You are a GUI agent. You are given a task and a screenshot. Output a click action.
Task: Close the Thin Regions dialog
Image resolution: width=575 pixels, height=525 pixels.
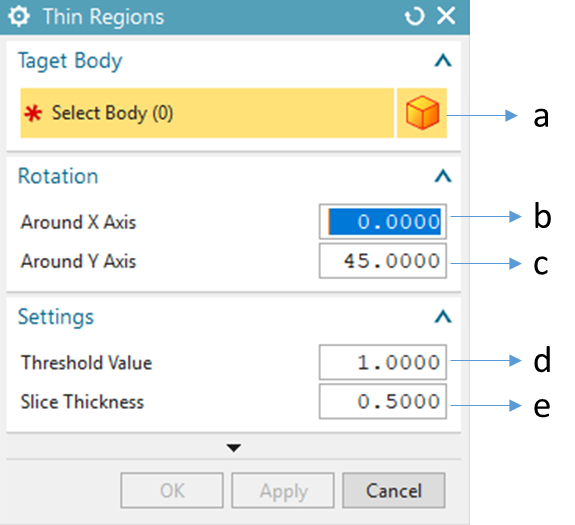point(446,16)
